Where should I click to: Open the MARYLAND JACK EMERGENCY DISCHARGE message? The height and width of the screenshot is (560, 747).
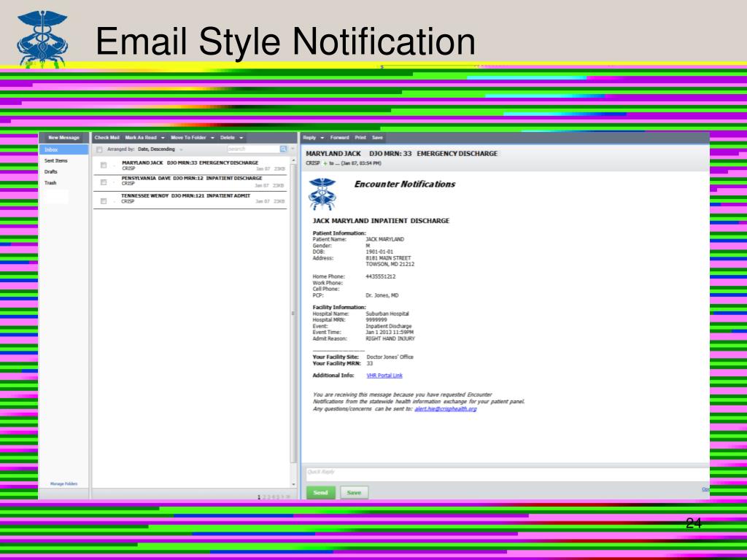pos(190,166)
